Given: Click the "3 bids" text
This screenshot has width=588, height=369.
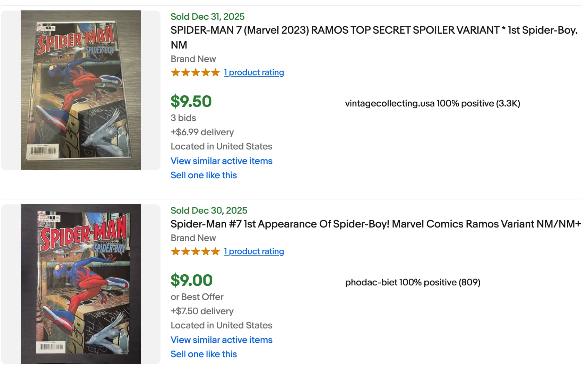Looking at the screenshot, I should pos(183,118).
